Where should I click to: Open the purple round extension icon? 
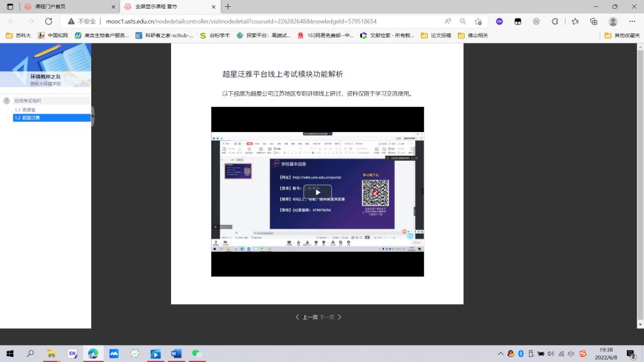click(x=499, y=21)
